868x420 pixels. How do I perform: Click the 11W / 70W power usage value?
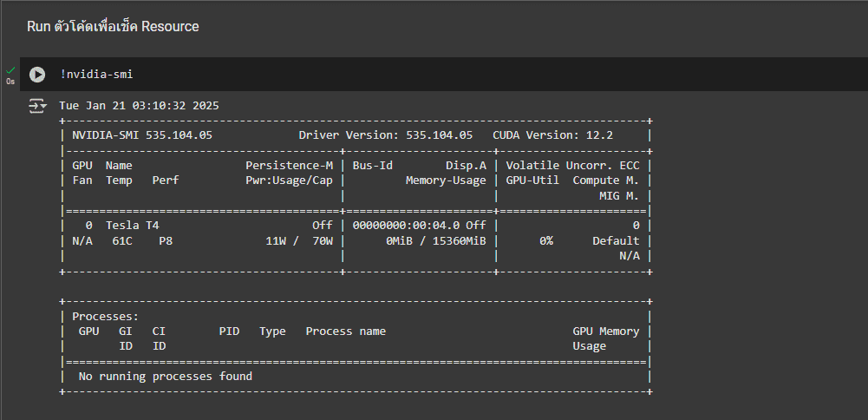point(299,240)
